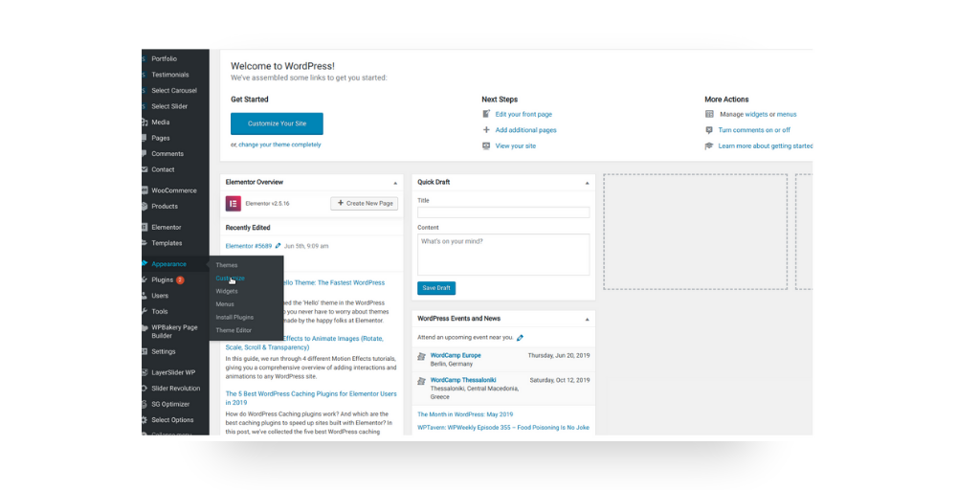Follow the change your theme completely link
The height and width of the screenshot is (490, 980).
tap(279, 145)
